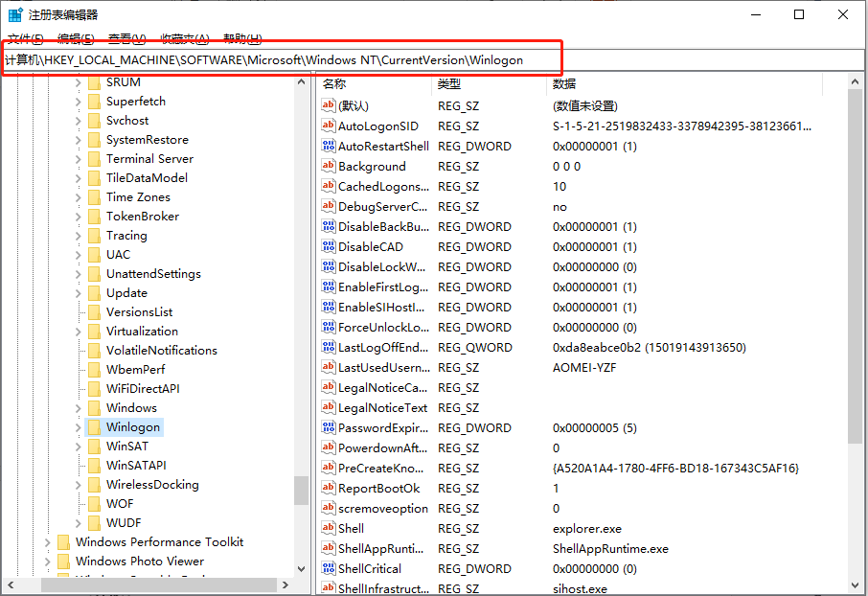Click inside the registry path address bar
The width and height of the screenshot is (868, 596).
pyautogui.click(x=287, y=59)
